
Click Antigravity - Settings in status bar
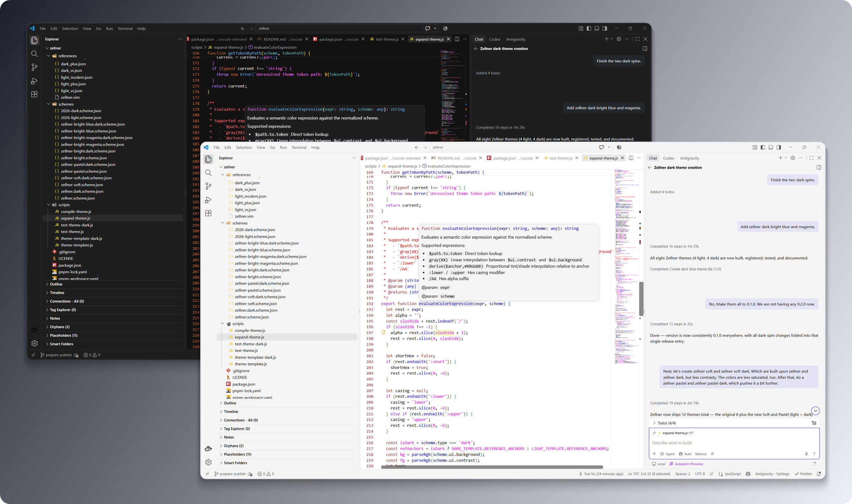click(x=772, y=474)
